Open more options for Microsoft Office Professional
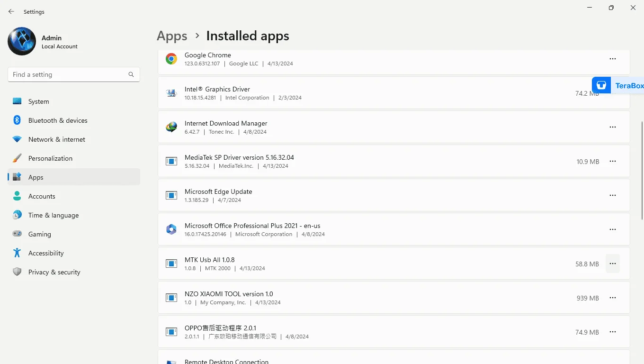Screen dimensions: 644x364 click(613, 229)
